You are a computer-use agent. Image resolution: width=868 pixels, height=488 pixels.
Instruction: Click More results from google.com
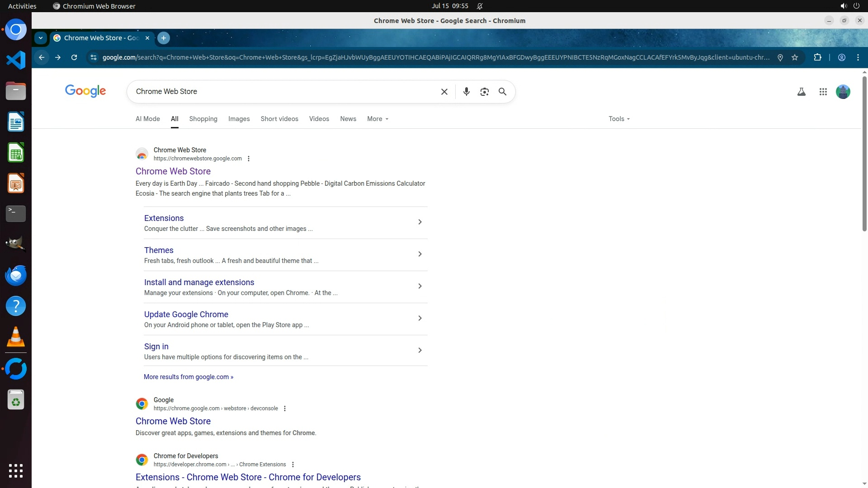point(189,377)
